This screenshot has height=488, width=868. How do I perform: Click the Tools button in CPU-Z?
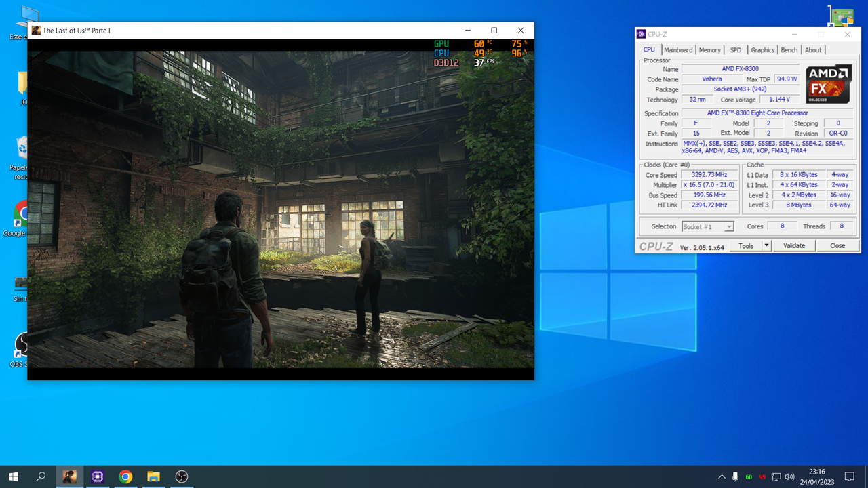(746, 246)
